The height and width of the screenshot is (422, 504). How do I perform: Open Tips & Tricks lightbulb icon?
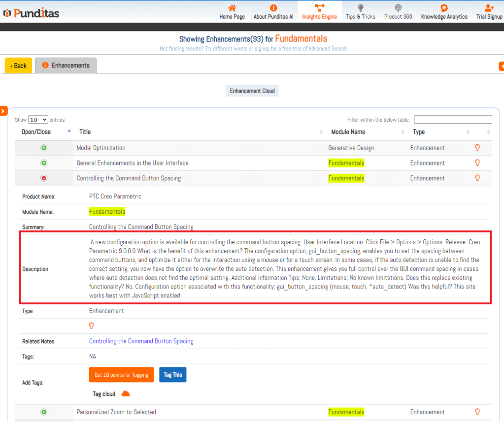(361, 8)
